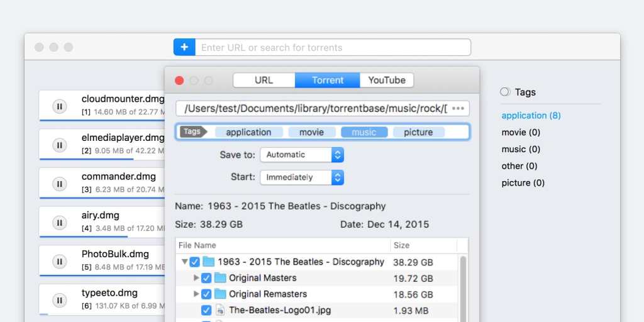Pause the PhotoBulk.dmg download

[x=59, y=262]
